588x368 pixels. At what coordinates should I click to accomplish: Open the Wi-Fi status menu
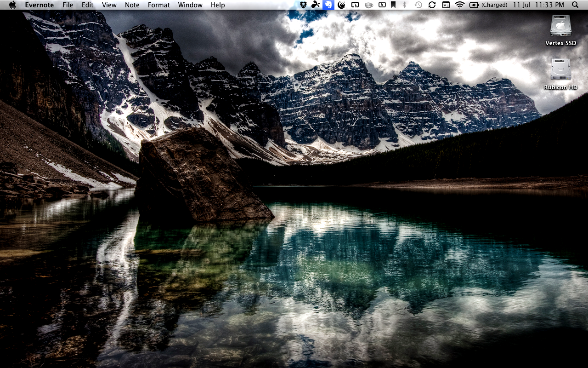click(460, 5)
